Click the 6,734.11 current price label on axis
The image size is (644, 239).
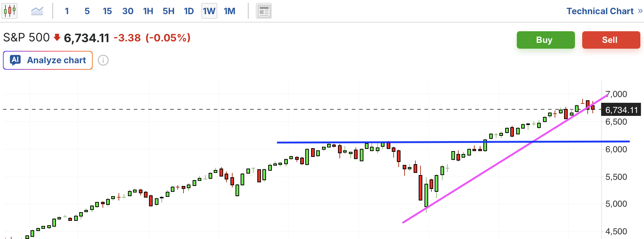pos(621,110)
